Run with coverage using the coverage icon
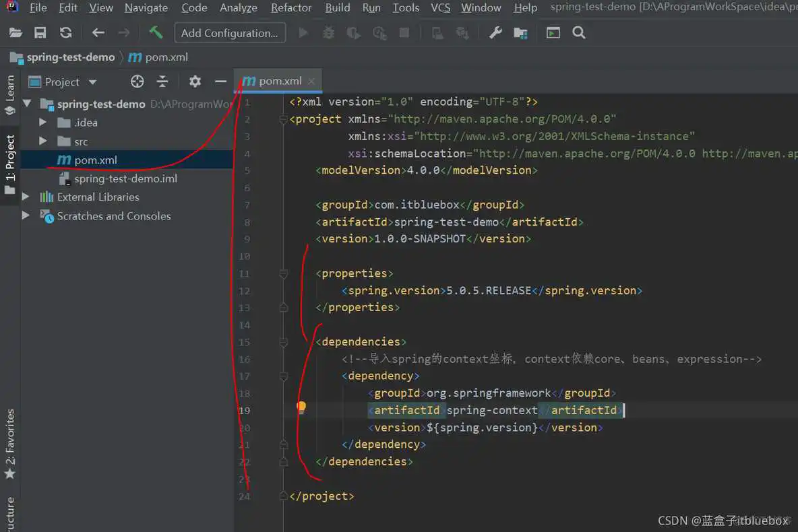Screen dimensions: 798x532 pyautogui.click(x=353, y=32)
